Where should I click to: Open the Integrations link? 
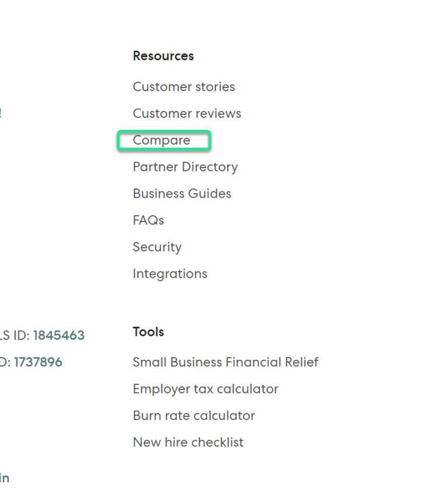click(x=170, y=274)
